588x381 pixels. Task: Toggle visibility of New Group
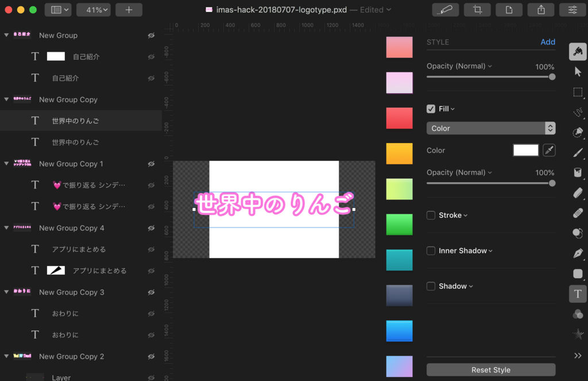(151, 35)
